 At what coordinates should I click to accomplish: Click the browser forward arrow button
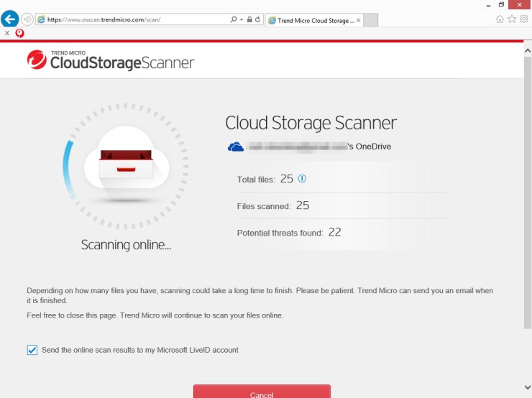pyautogui.click(x=27, y=19)
